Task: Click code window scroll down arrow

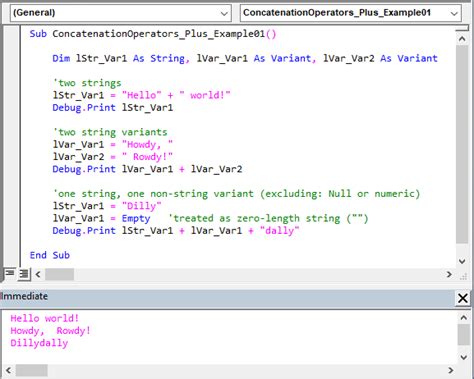Action: (462, 261)
